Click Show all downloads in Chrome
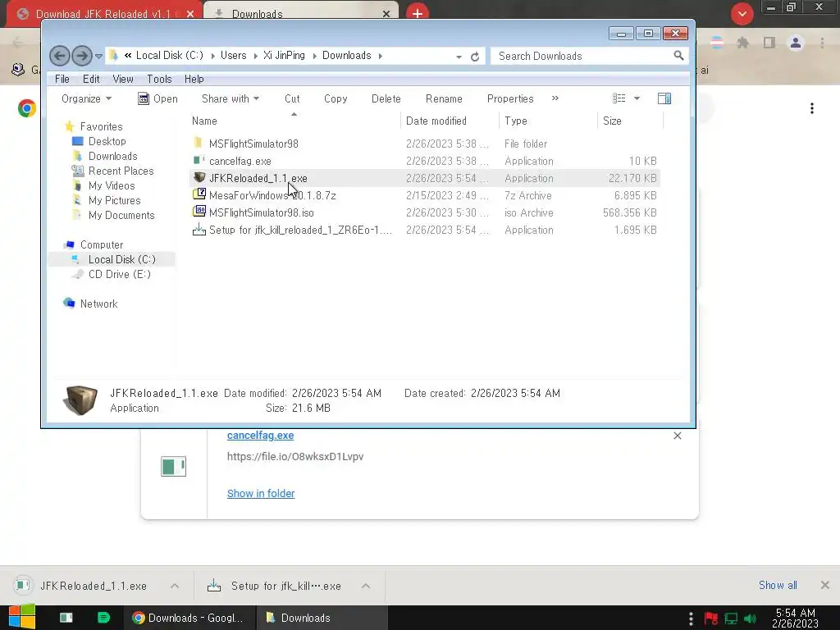 click(x=778, y=585)
